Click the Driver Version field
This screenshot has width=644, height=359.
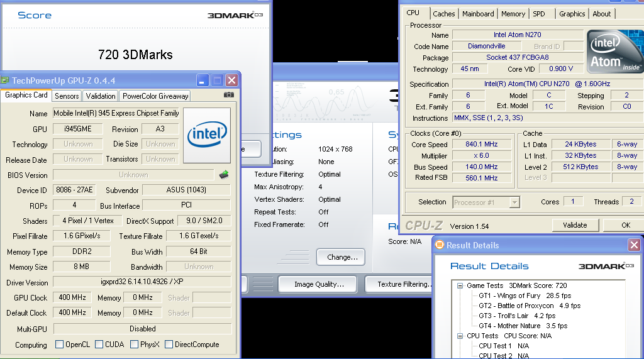pos(142,282)
